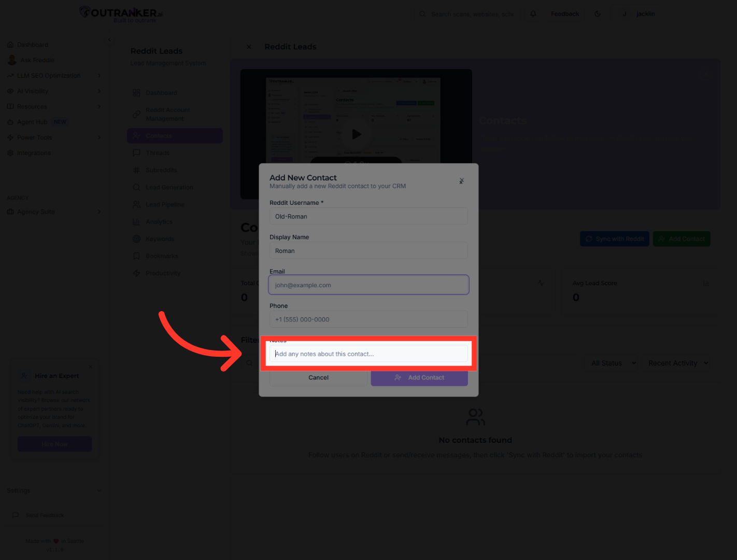Open the notifications bell
The height and width of the screenshot is (560, 737).
pos(533,14)
